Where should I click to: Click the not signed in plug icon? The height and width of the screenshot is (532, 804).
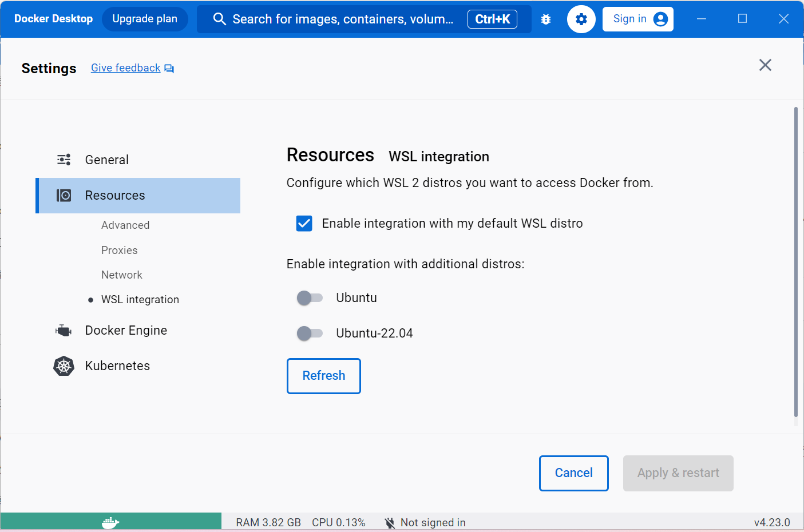[x=390, y=523]
